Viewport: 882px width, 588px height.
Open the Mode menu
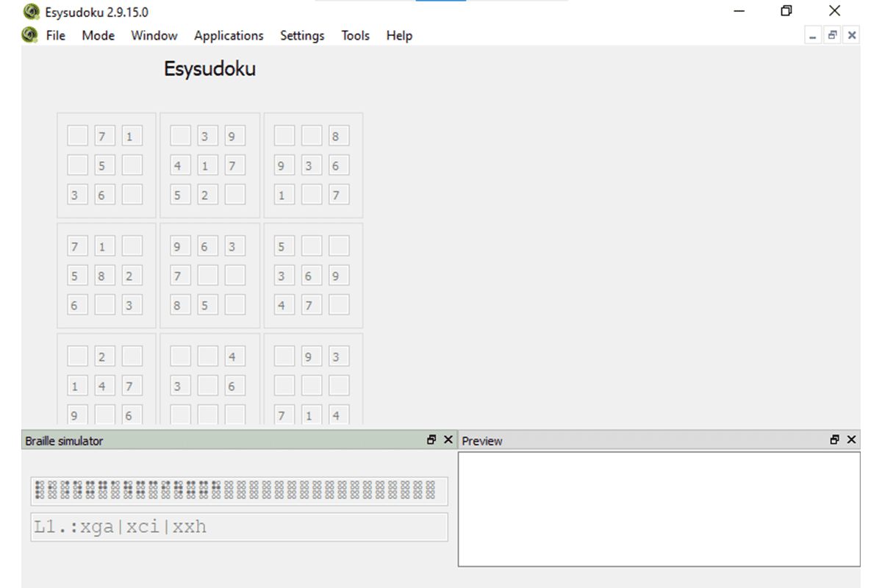pos(98,35)
